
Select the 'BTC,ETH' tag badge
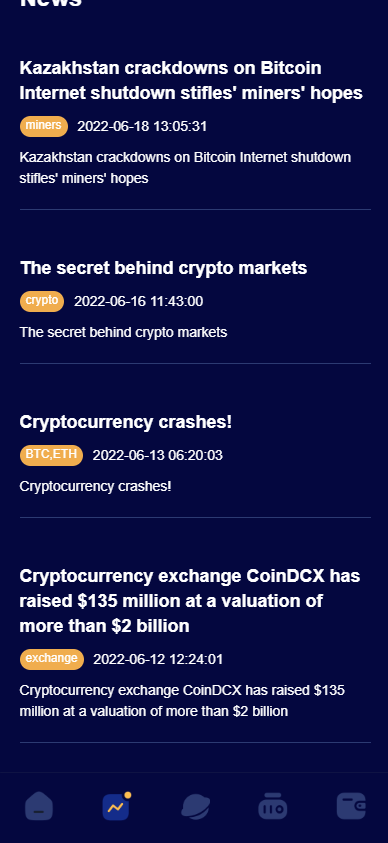(52, 455)
